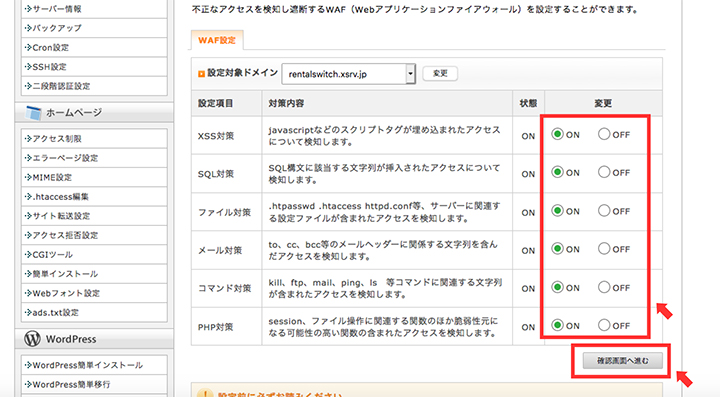Click the SQL対策 row label

click(216, 174)
